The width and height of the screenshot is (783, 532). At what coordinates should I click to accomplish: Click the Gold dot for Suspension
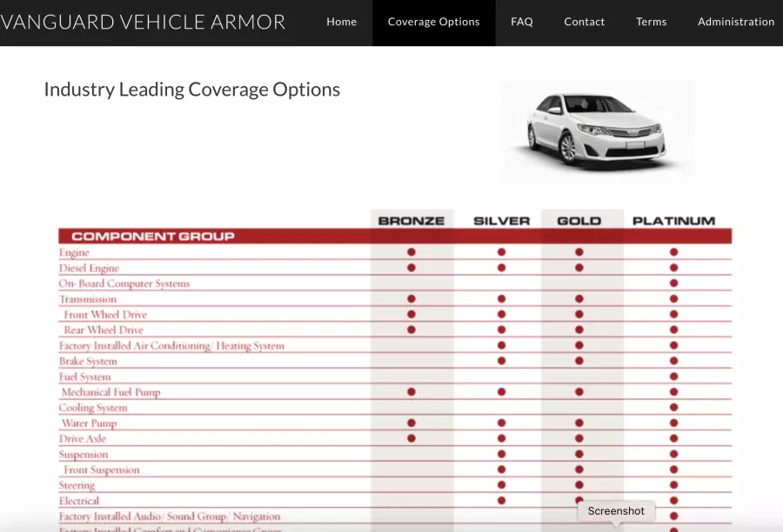[579, 454]
